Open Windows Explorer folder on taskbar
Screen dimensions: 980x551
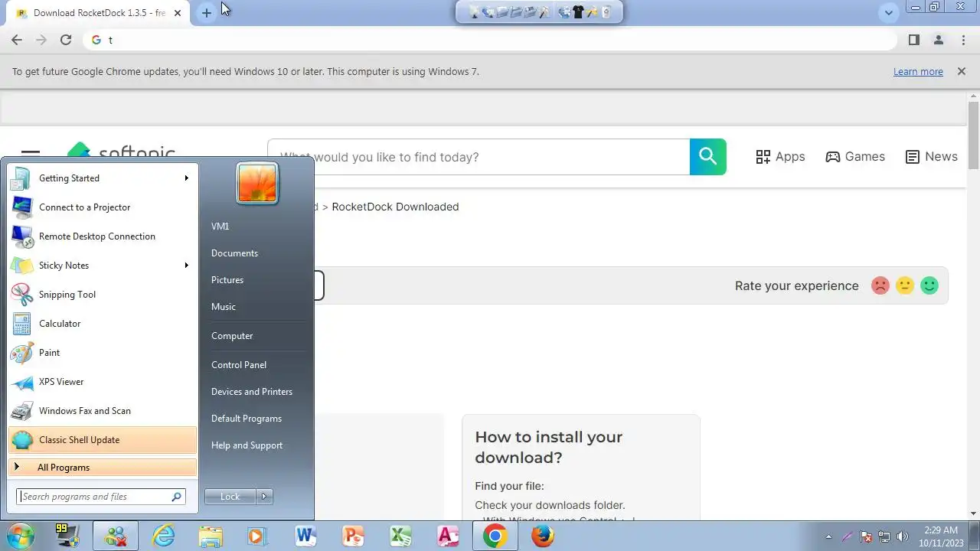[x=211, y=536]
